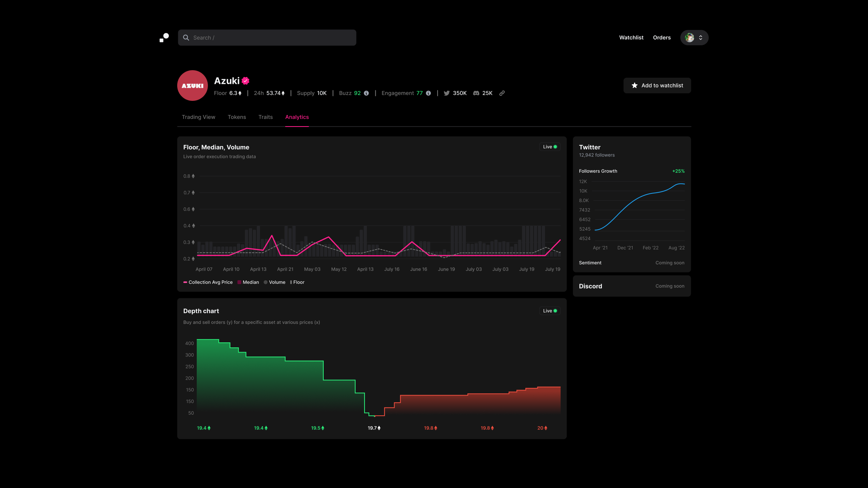The height and width of the screenshot is (488, 868).
Task: Open the Discord icon link
Action: point(476,93)
